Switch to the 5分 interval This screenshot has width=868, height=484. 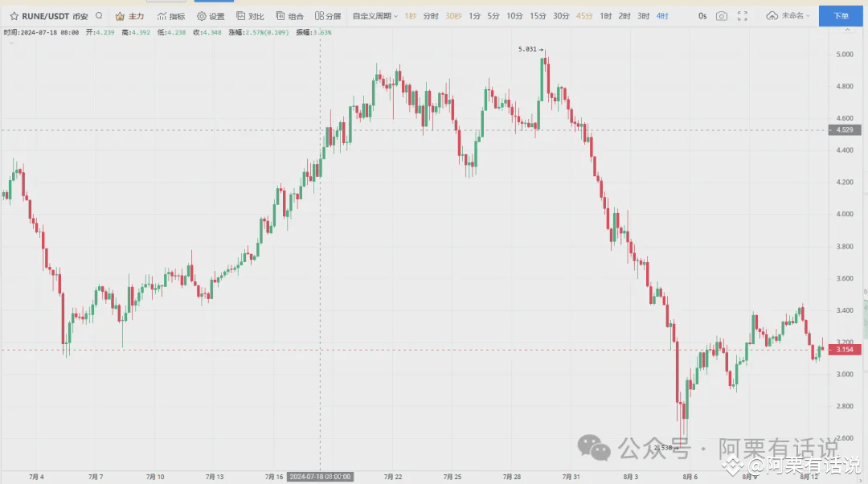point(493,16)
